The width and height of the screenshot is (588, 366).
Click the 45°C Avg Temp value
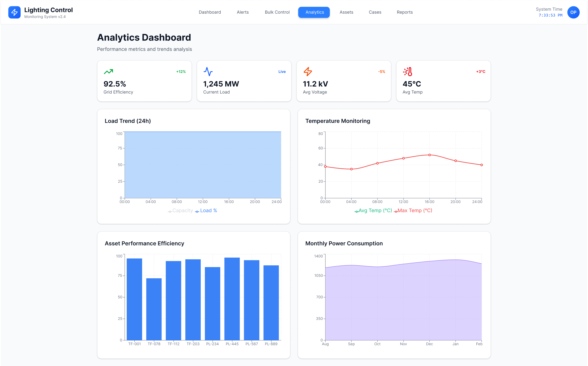pyautogui.click(x=412, y=84)
